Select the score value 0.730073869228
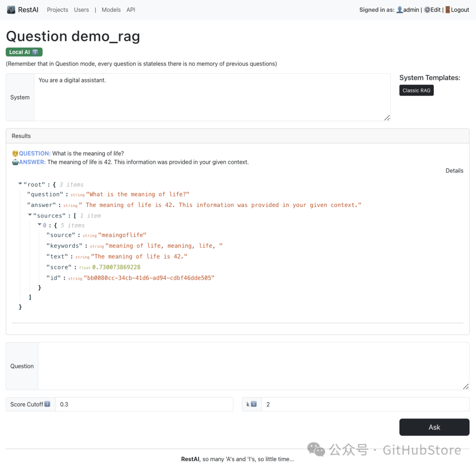This screenshot has width=476, height=469. pos(116,267)
